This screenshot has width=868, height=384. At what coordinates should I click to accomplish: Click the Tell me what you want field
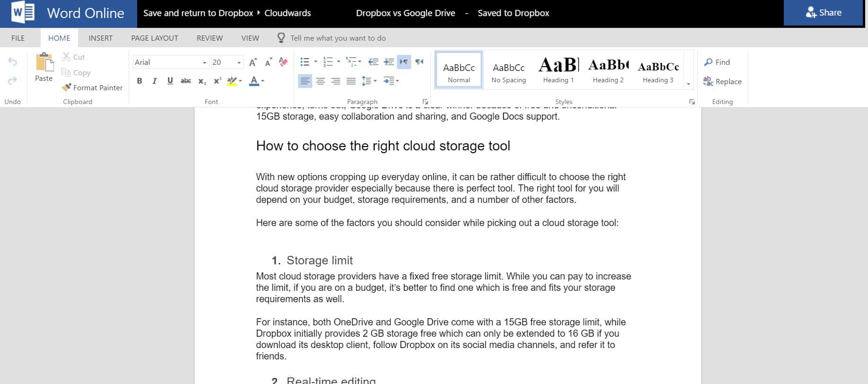[x=338, y=38]
